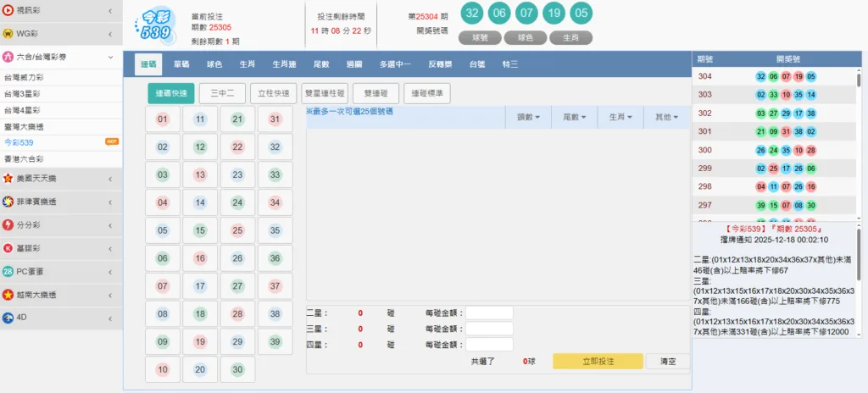Click the 雙星連柱碰 button
Image resolution: width=868 pixels, height=393 pixels.
325,93
